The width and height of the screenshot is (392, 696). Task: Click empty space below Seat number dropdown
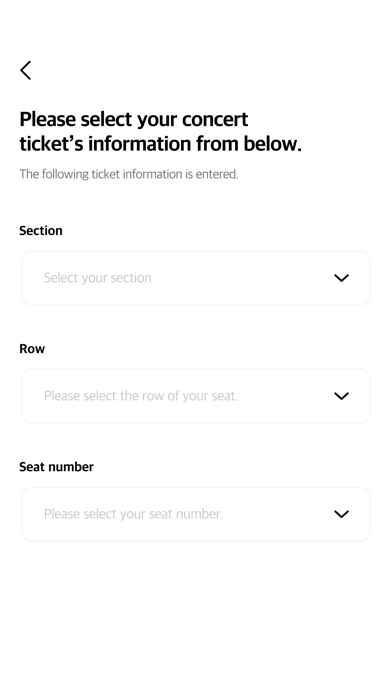click(x=196, y=617)
